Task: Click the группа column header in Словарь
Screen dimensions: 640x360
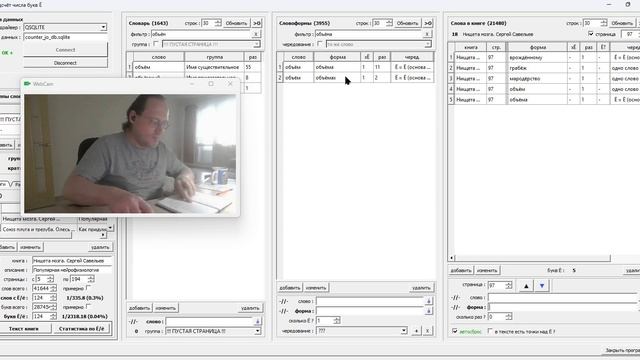Action: click(214, 57)
